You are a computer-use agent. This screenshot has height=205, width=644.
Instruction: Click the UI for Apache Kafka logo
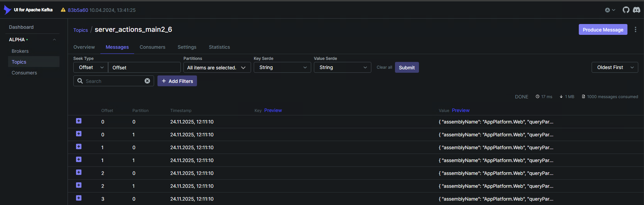click(28, 10)
